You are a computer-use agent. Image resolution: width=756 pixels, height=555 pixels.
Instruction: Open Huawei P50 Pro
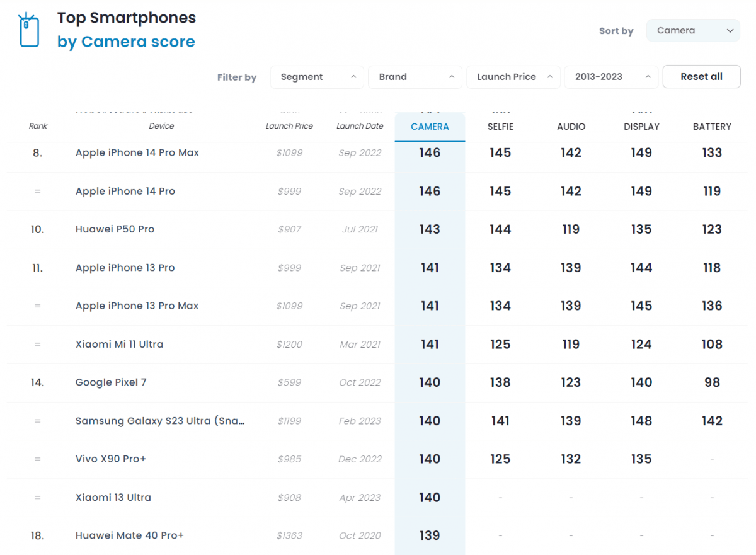point(115,229)
